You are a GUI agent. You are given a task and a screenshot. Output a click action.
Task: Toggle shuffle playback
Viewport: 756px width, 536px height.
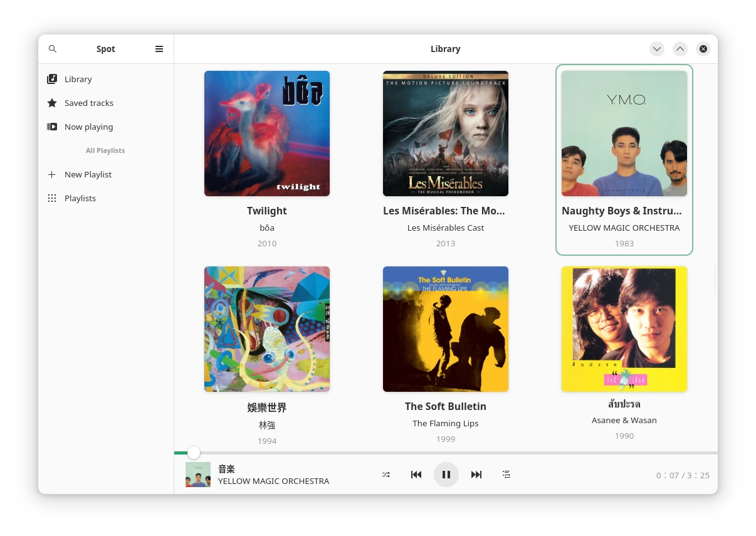click(386, 475)
